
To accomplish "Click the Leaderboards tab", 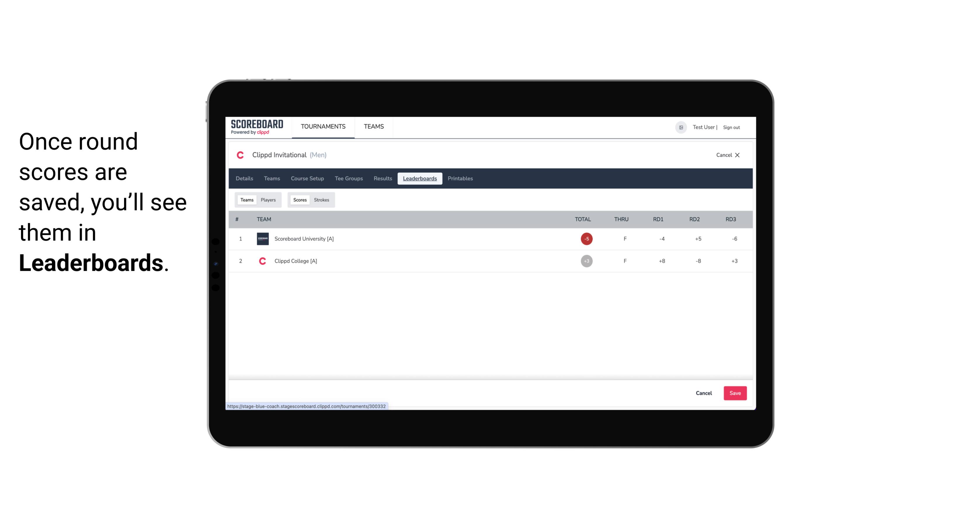I will point(420,179).
